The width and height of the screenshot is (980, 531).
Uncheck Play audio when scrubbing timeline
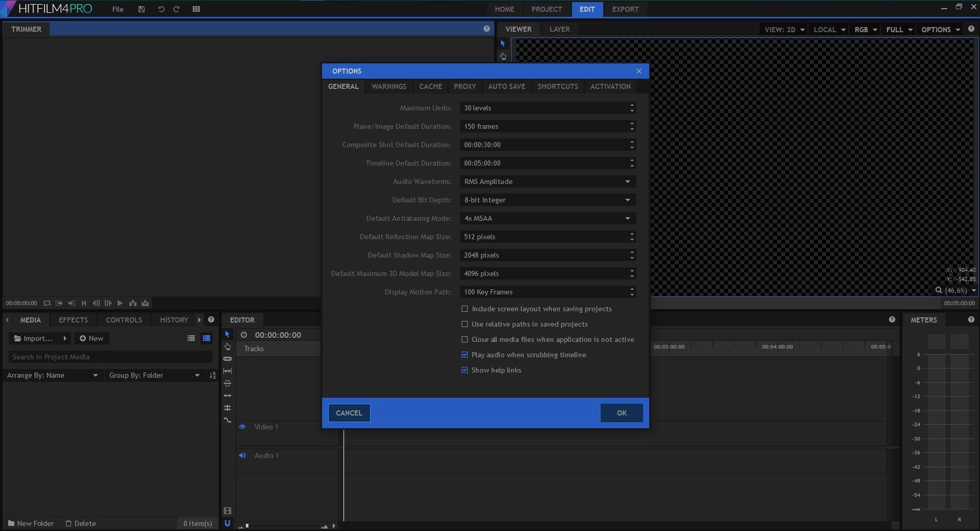[465, 355]
